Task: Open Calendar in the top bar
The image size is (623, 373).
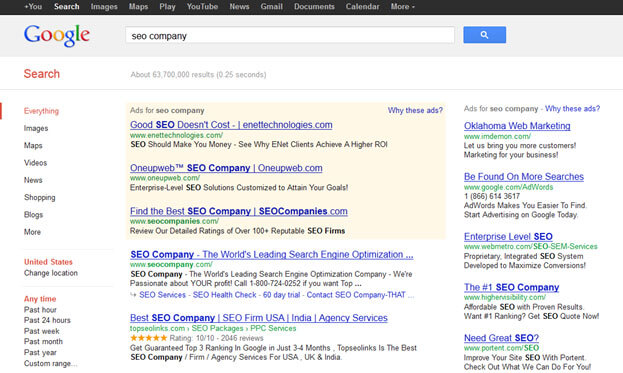Action: (362, 7)
